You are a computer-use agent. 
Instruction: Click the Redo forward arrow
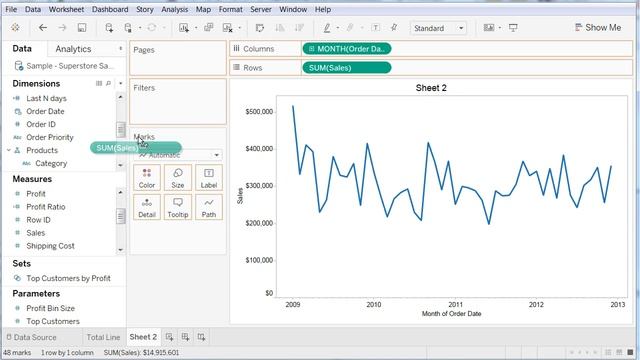click(62, 28)
